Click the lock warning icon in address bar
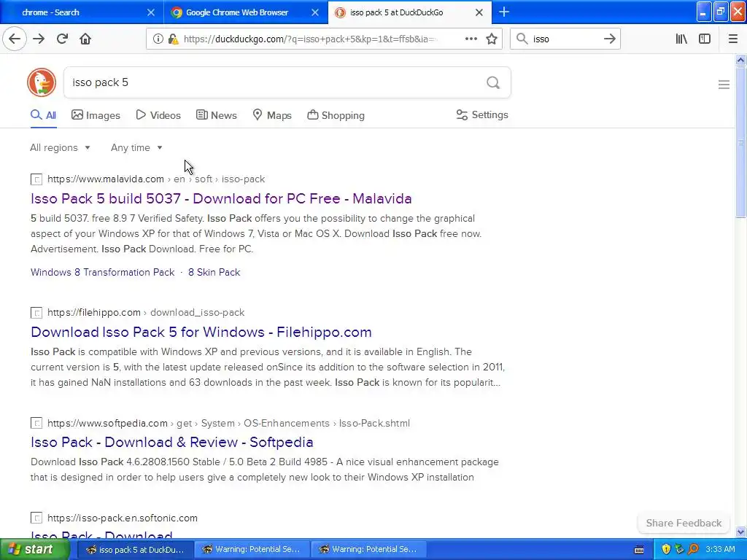 174,39
